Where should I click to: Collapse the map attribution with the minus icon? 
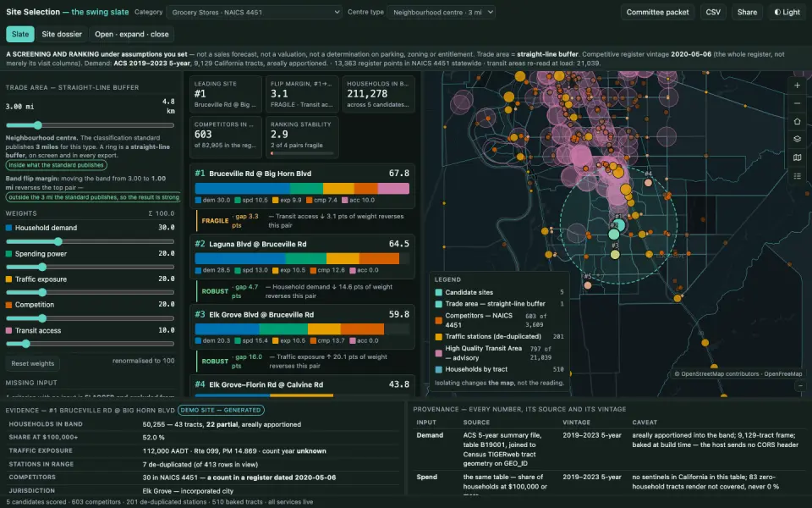tap(800, 386)
